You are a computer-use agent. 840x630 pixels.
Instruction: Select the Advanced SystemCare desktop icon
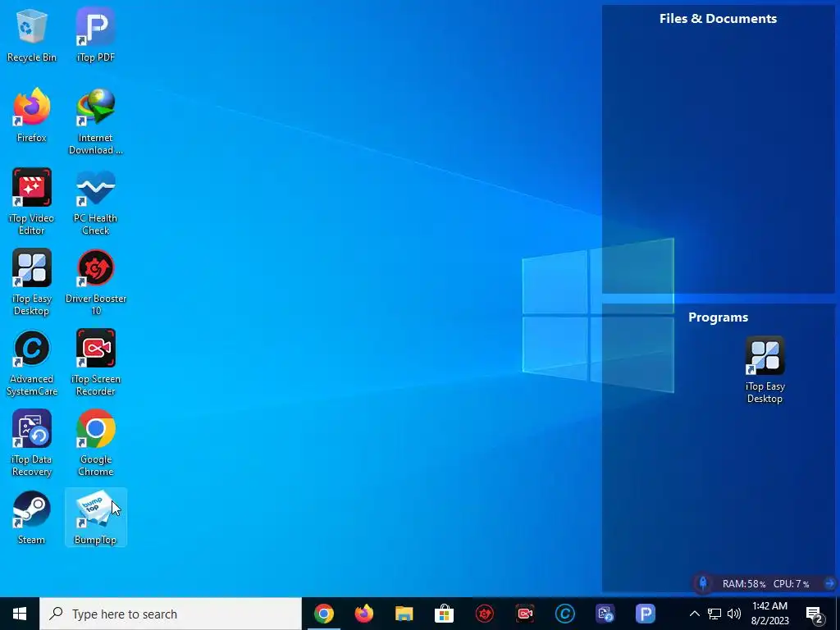[x=32, y=363]
